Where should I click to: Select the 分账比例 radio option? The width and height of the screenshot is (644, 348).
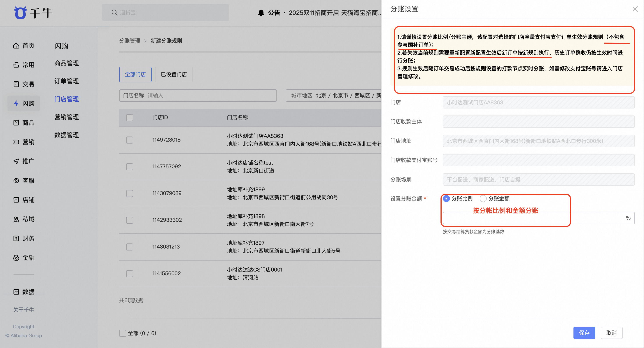446,199
